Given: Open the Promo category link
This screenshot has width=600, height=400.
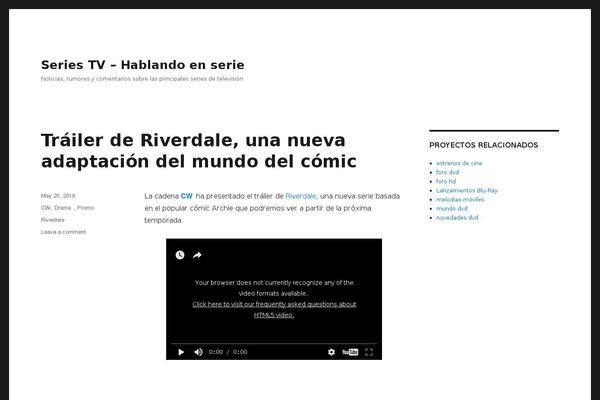Looking at the screenshot, I should point(85,208).
